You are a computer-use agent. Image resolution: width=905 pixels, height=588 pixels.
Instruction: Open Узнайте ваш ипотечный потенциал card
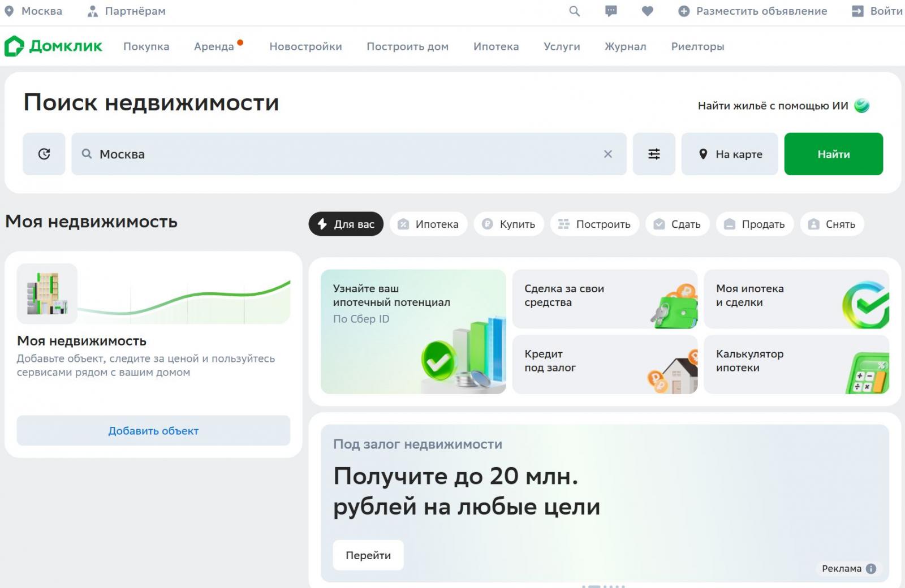click(413, 332)
